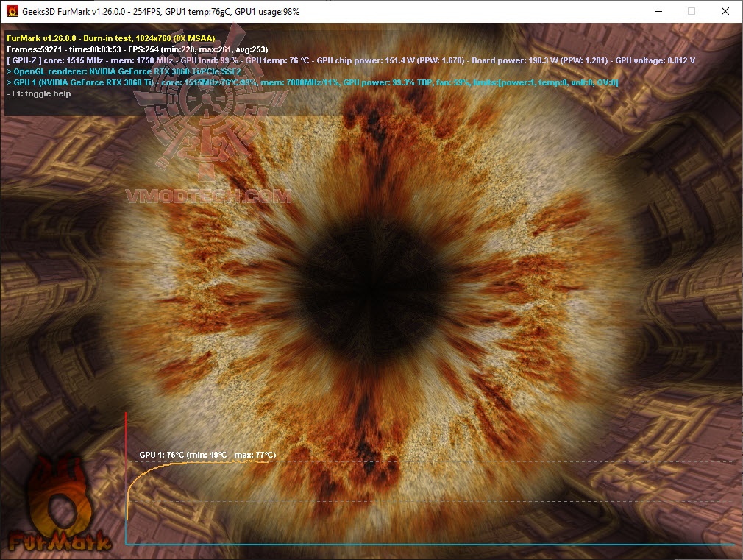Click the yellow 'FurMark v1.26.0.0 - Burn-in test' line
Screen dimensions: 743x560
[x=111, y=38]
